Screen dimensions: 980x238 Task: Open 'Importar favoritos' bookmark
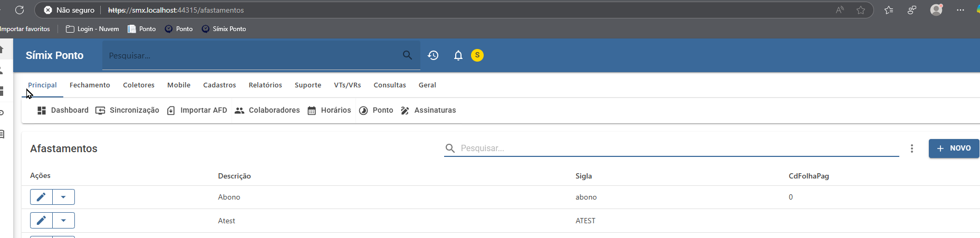click(25, 29)
